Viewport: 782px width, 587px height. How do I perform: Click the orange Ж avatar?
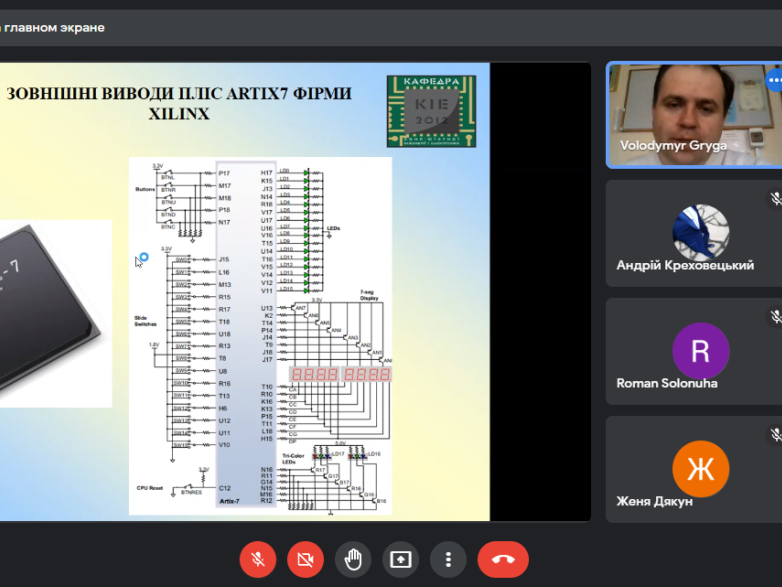[700, 468]
